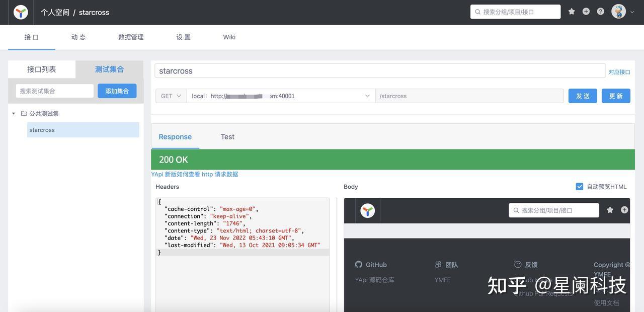
Task: Click the 200 OK status bar
Action: tap(393, 160)
